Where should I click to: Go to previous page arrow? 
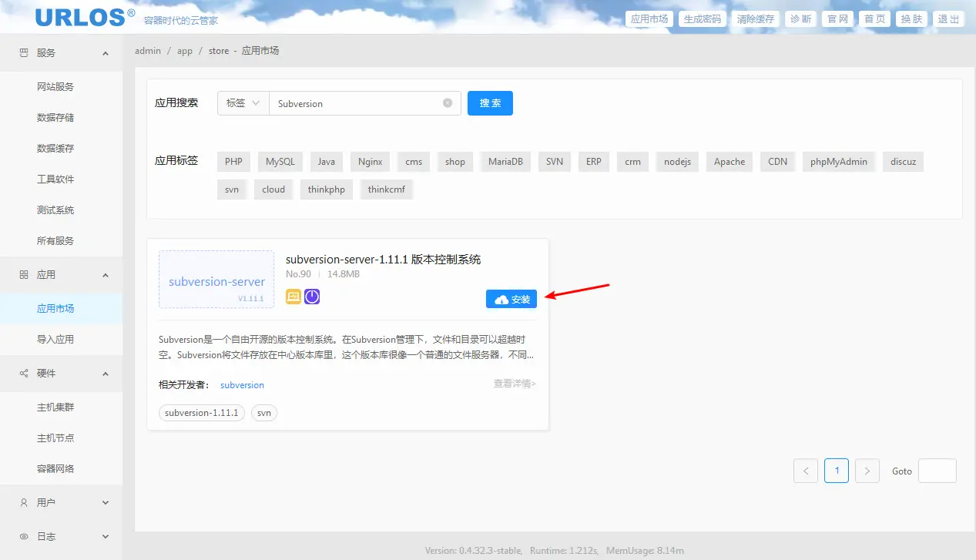click(806, 471)
